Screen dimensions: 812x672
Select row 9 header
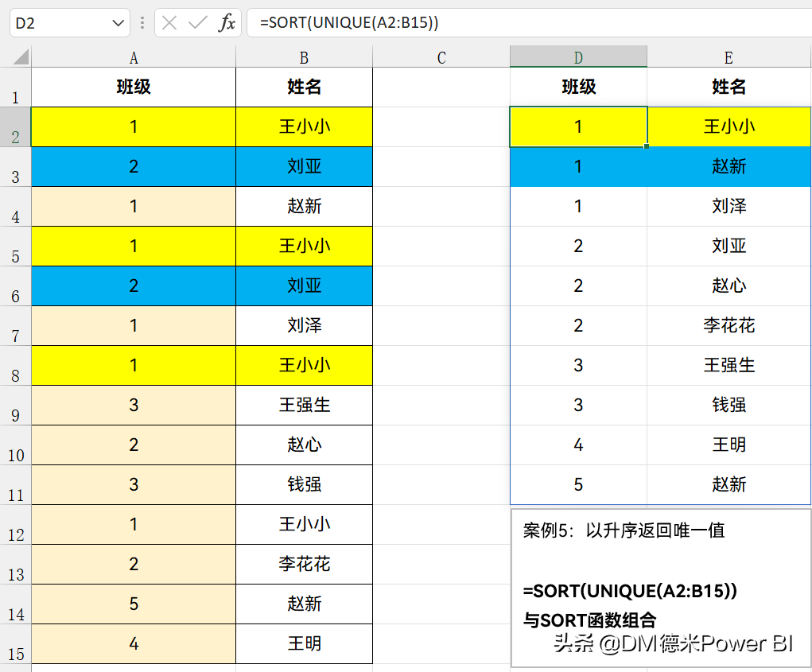16,406
